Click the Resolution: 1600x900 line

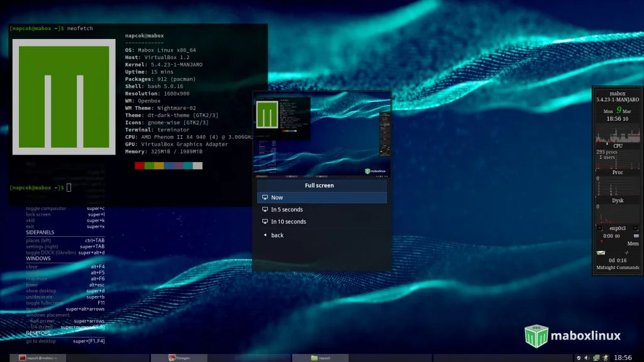157,94
